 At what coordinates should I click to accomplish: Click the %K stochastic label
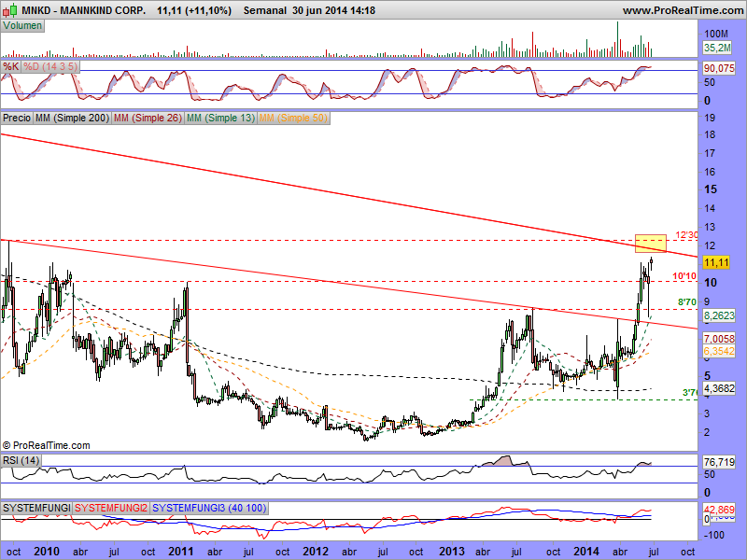click(x=10, y=66)
